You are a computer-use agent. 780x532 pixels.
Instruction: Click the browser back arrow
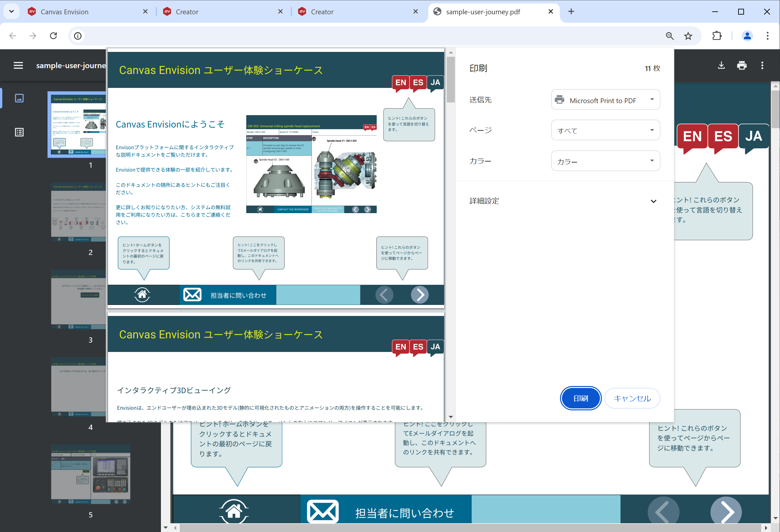[x=13, y=36]
